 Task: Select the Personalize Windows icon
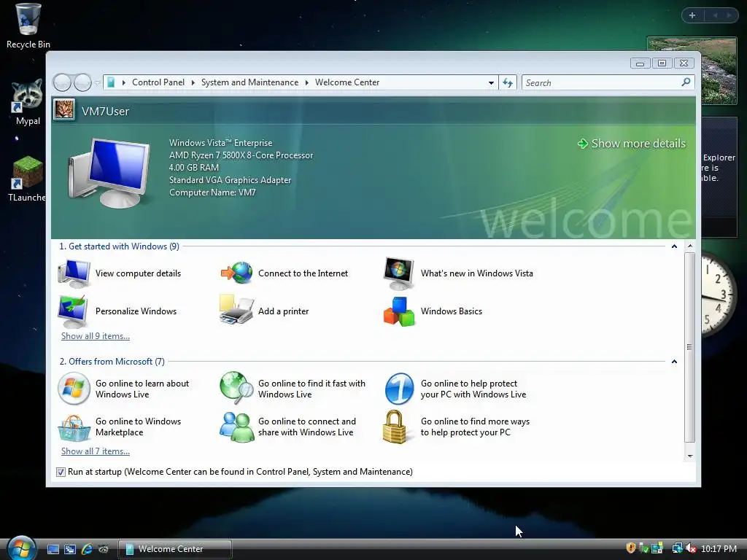[x=73, y=311]
